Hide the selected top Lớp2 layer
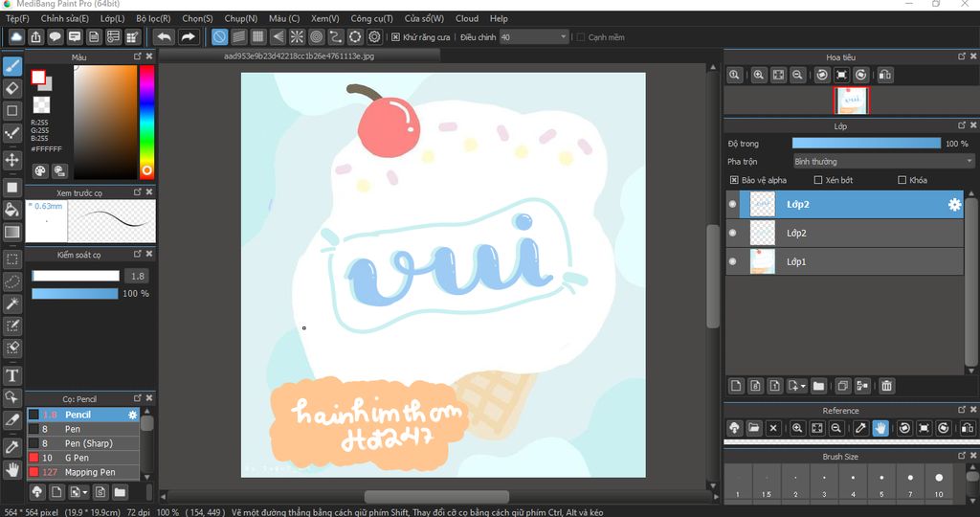Screen dimensions: 980x517 (x=732, y=205)
